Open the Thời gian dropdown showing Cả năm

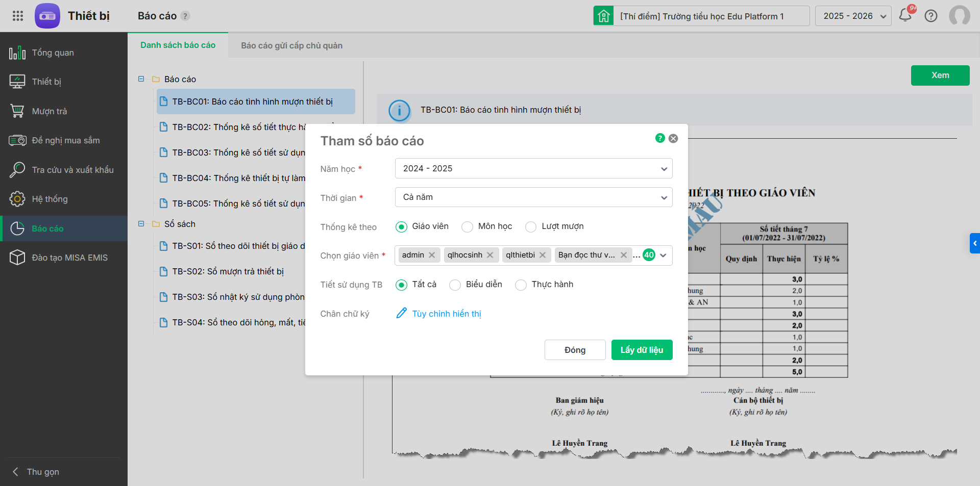(x=533, y=197)
